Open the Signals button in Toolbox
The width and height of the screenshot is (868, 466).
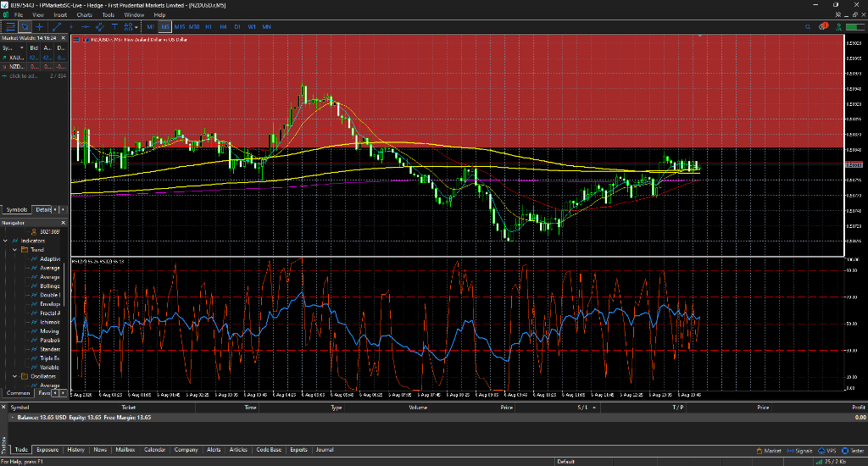800,451
